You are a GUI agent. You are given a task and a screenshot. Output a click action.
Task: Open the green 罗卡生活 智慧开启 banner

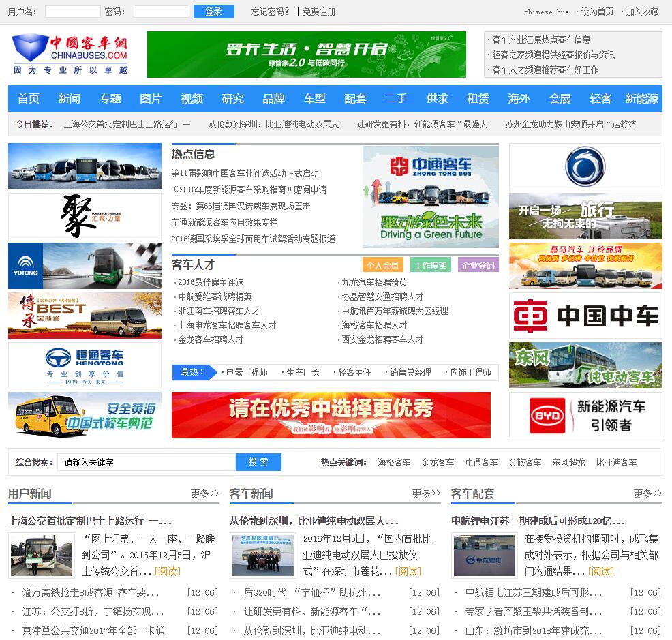[x=307, y=55]
